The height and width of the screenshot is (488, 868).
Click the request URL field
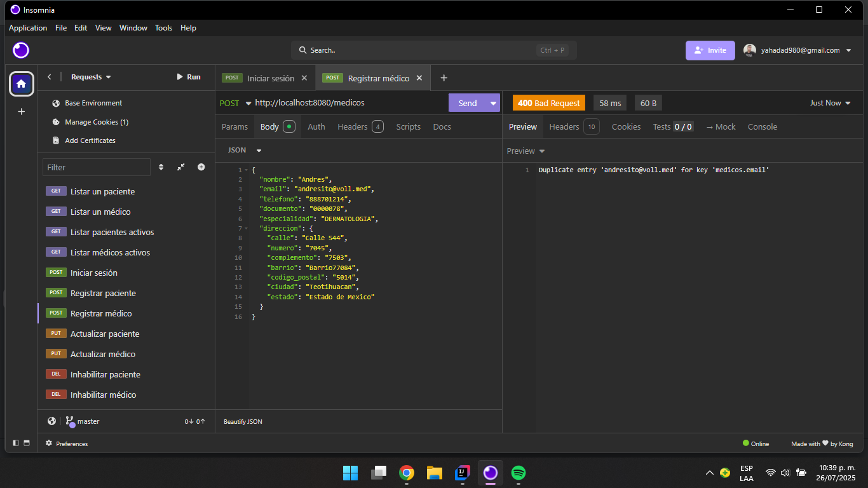[x=349, y=102]
